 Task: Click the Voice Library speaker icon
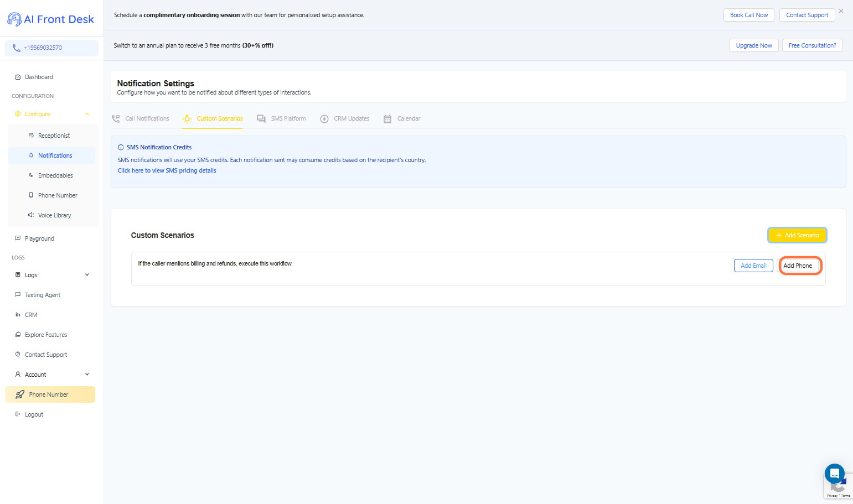(x=31, y=215)
